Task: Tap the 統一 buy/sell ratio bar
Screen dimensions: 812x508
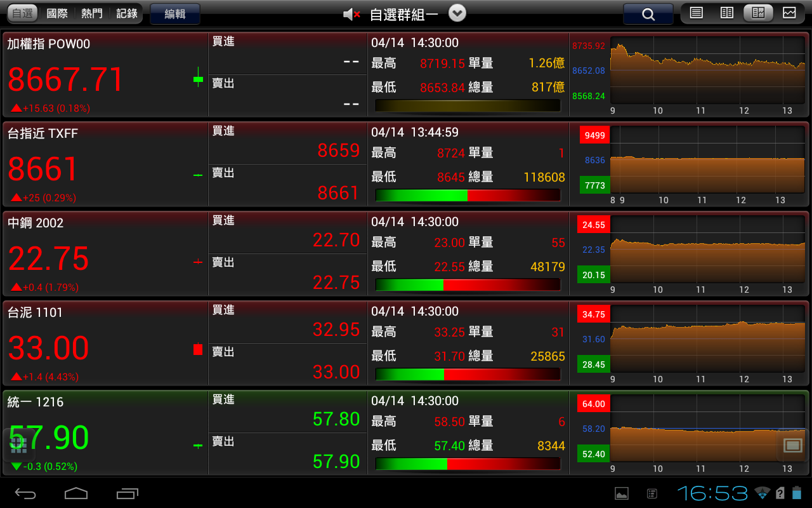Action: point(468,464)
